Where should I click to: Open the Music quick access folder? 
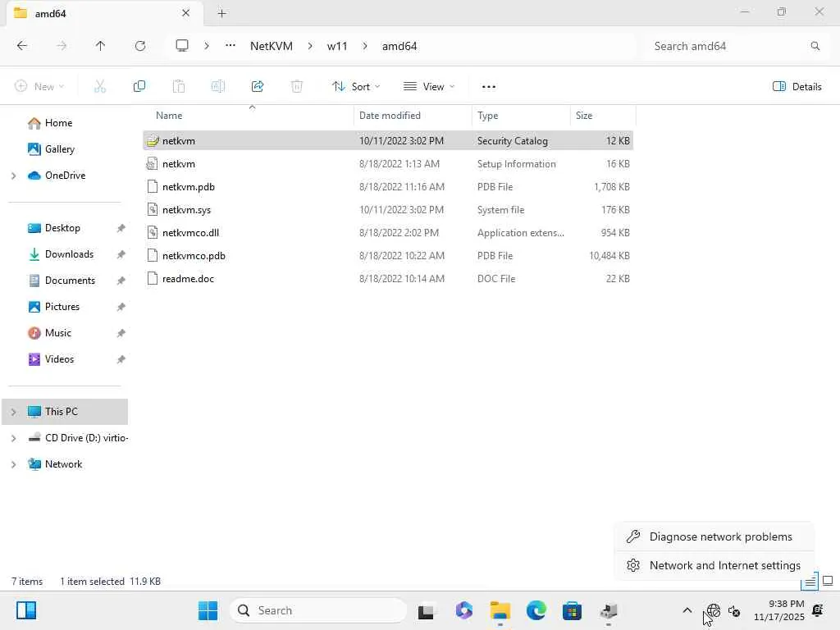coord(58,333)
